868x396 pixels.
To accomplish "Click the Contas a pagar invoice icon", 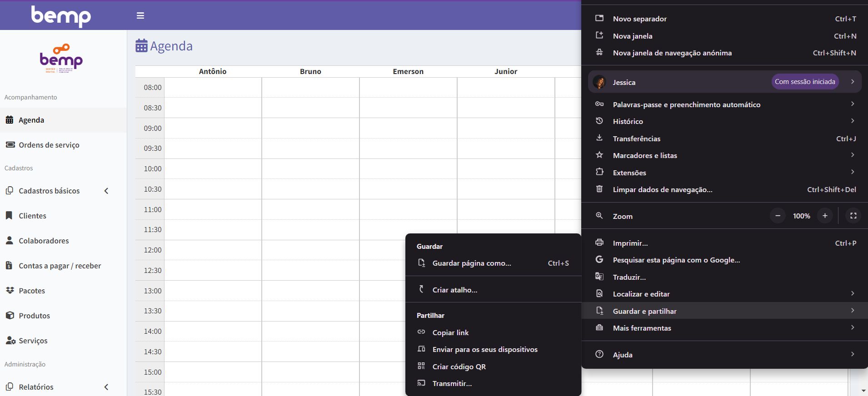I will pyautogui.click(x=9, y=265).
